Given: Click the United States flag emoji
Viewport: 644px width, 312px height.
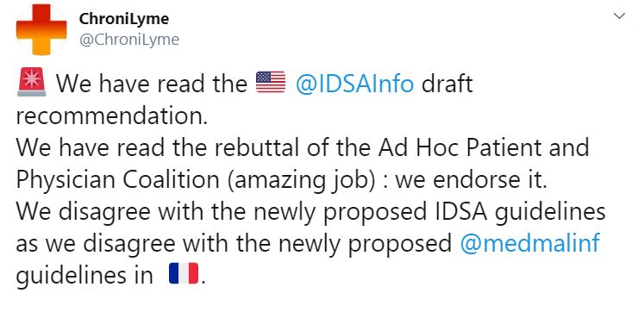Looking at the screenshot, I should click(270, 82).
